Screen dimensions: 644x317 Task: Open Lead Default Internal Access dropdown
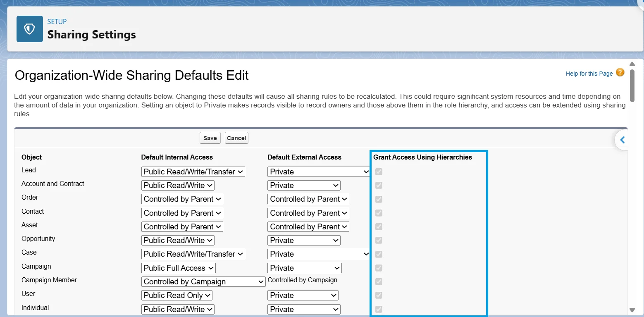coord(193,172)
